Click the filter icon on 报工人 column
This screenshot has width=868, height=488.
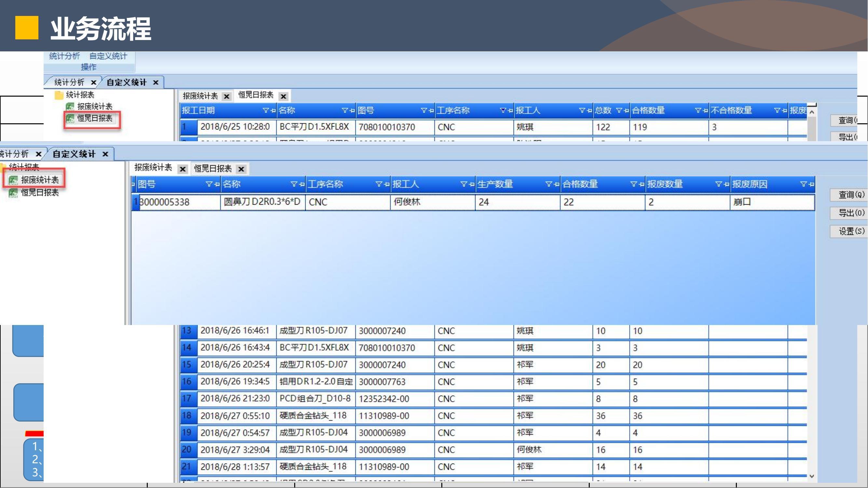[x=464, y=184]
